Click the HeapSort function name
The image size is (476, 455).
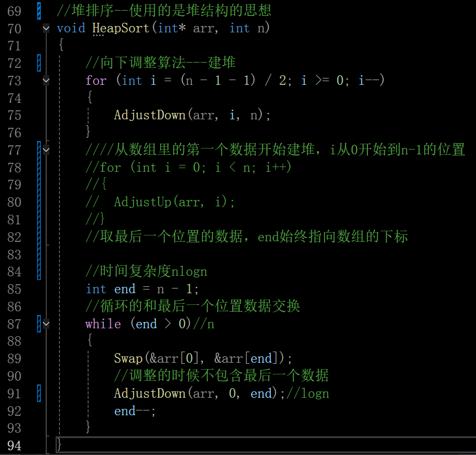121,28
